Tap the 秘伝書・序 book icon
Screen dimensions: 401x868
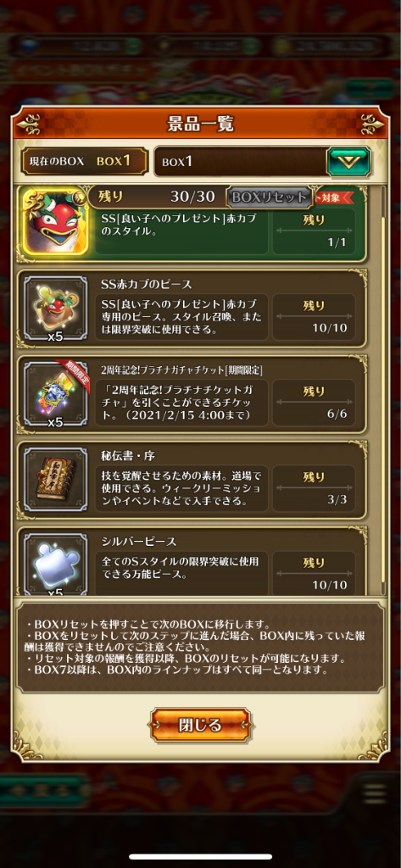(x=55, y=480)
